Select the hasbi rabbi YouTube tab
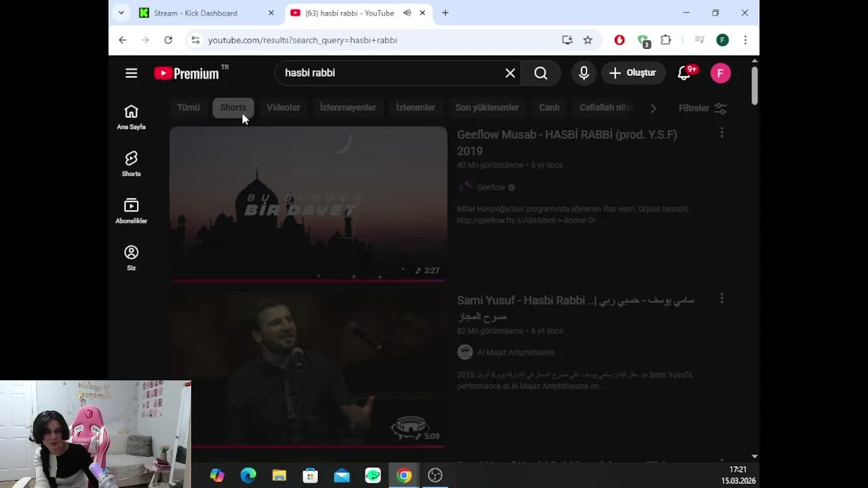 (x=349, y=13)
